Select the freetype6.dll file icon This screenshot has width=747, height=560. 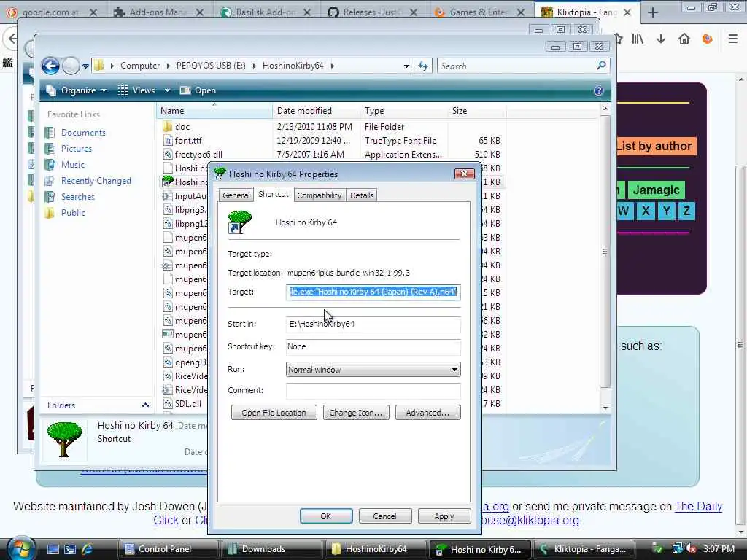click(168, 155)
